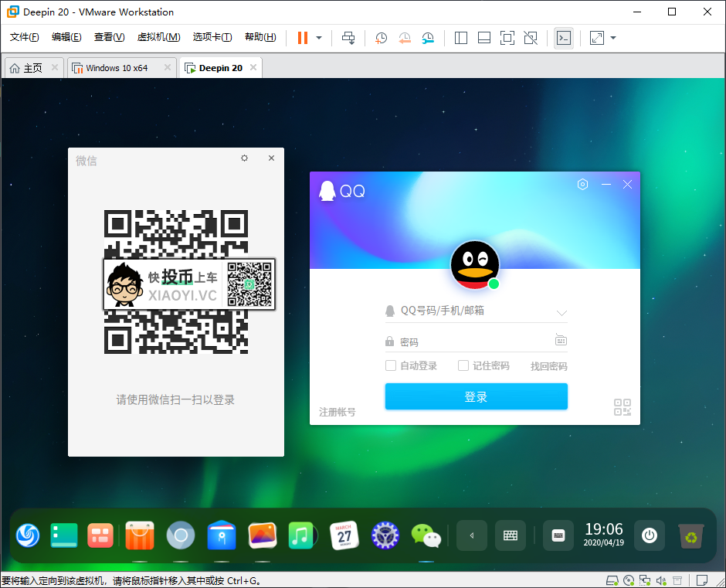Open the green desktop dock icon
Image resolution: width=726 pixels, height=588 pixels.
coord(64,535)
